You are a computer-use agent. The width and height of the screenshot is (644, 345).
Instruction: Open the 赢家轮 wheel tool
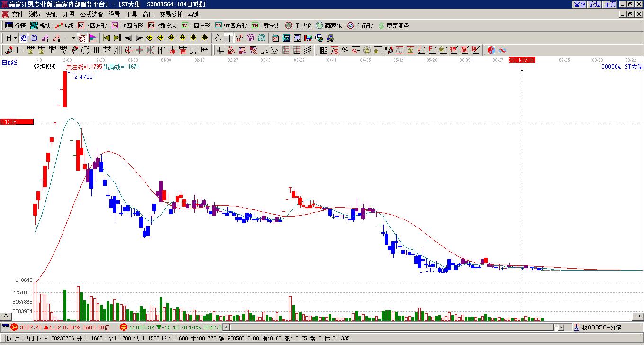[329, 26]
